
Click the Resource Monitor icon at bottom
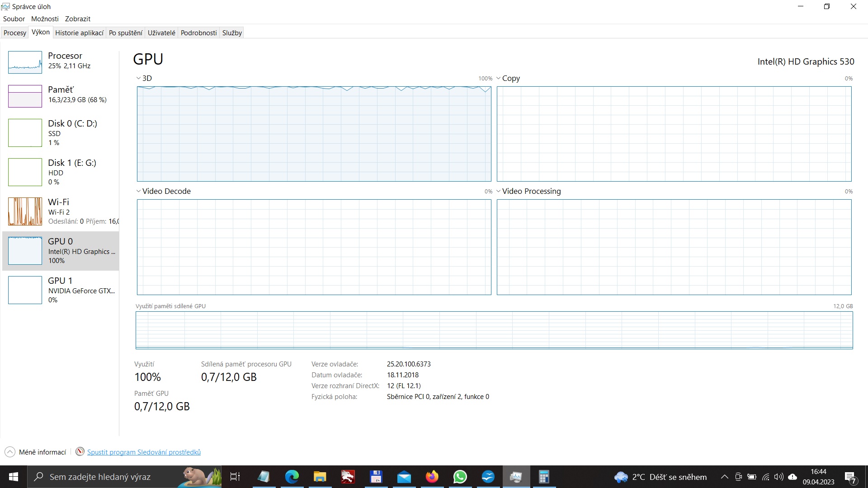pos(80,451)
